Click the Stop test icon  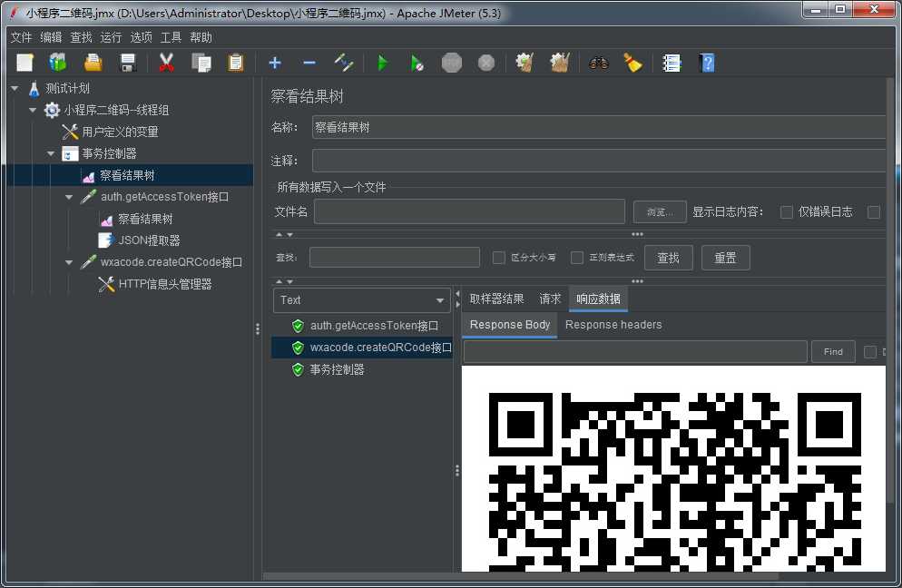tap(452, 62)
